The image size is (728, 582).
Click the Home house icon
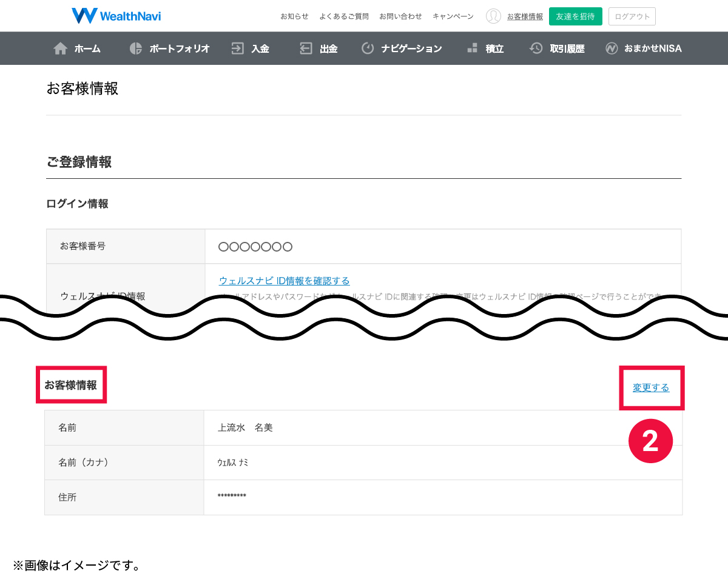pyautogui.click(x=61, y=48)
